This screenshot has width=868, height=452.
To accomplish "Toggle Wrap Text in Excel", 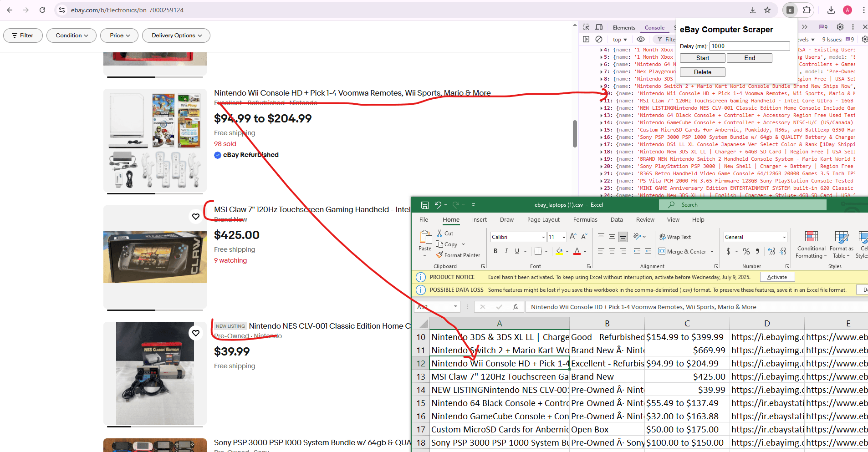I will click(675, 237).
